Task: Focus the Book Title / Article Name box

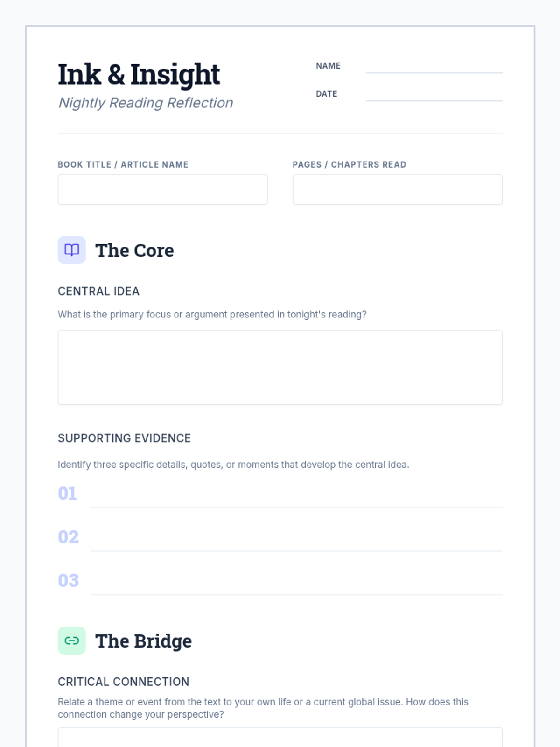Action: pos(162,190)
